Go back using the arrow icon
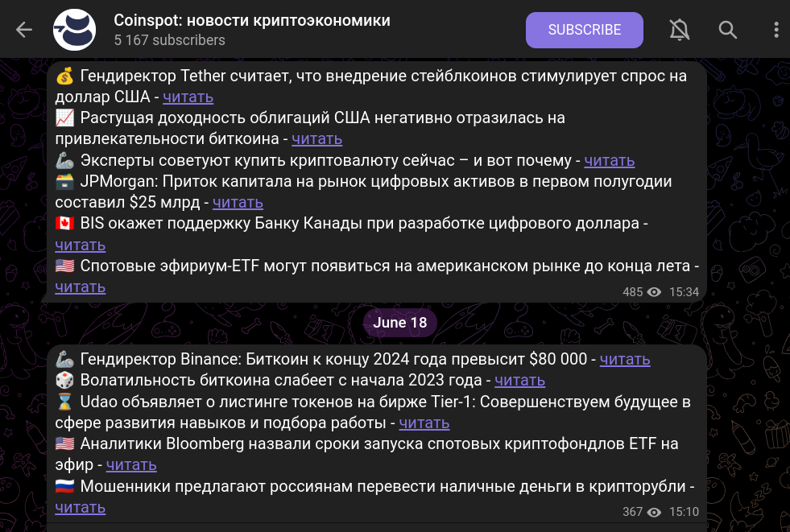The height and width of the screenshot is (532, 790). (23, 30)
